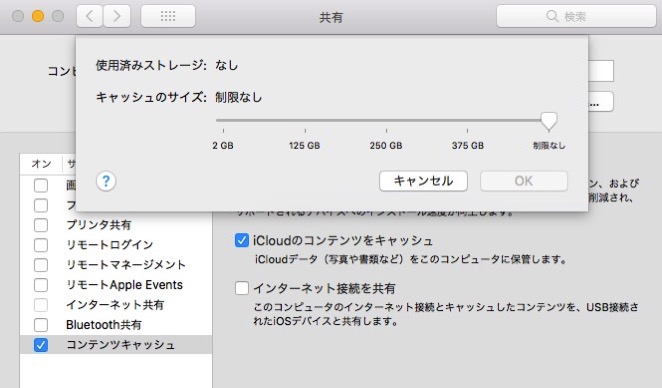Select リモートApple Events in the services list

point(125,285)
